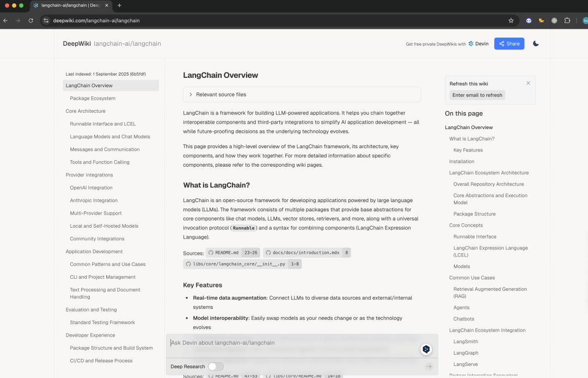
Task: Dismiss the Refresh this wiki card
Action: click(x=528, y=82)
